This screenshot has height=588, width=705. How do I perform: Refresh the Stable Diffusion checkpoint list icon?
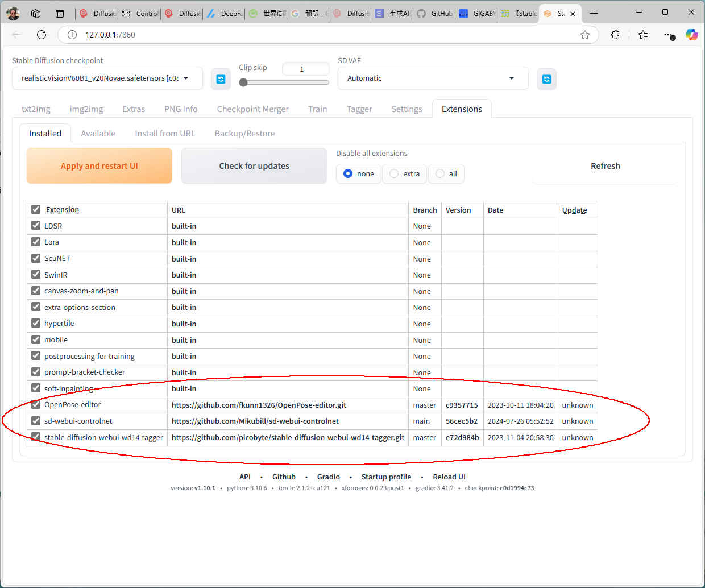pos(221,79)
